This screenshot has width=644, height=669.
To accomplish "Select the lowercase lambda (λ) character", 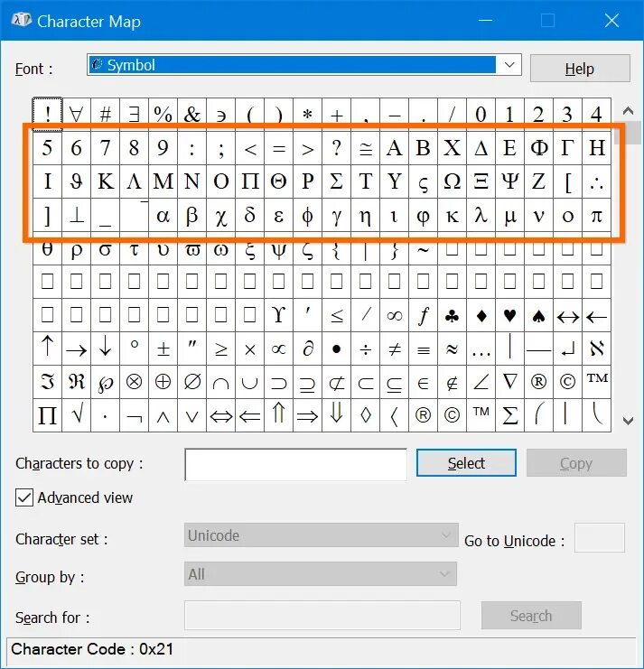I will click(481, 216).
